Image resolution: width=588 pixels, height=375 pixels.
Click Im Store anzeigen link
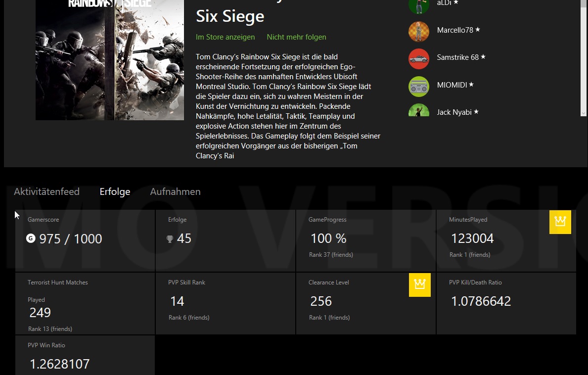coord(225,37)
